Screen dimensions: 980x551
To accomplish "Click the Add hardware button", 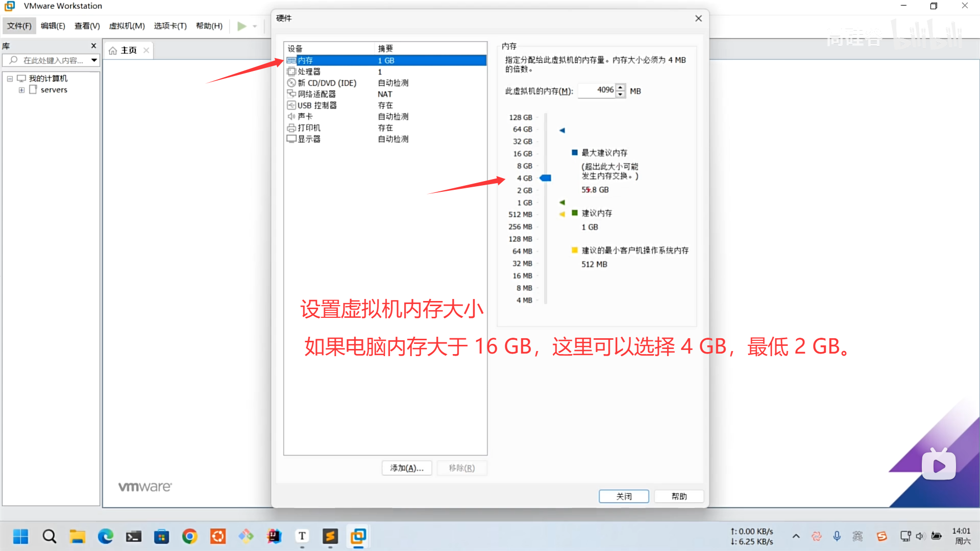I will [x=407, y=468].
